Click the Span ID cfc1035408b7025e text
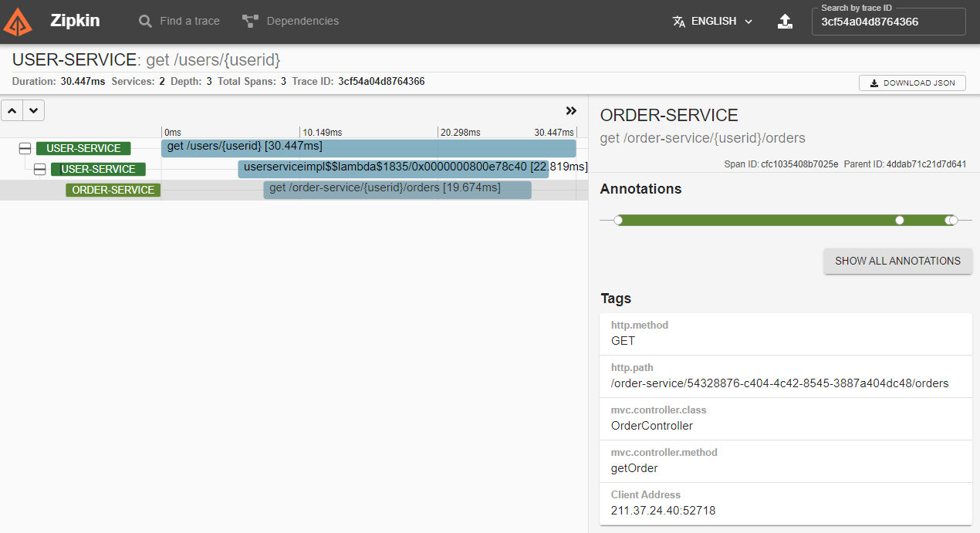Image resolution: width=980 pixels, height=533 pixels. pos(781,164)
